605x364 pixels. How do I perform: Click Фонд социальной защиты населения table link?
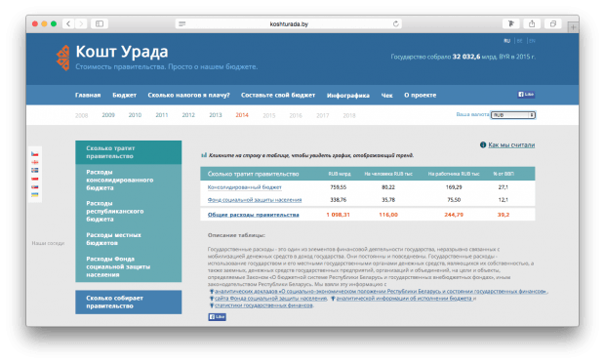click(x=255, y=199)
